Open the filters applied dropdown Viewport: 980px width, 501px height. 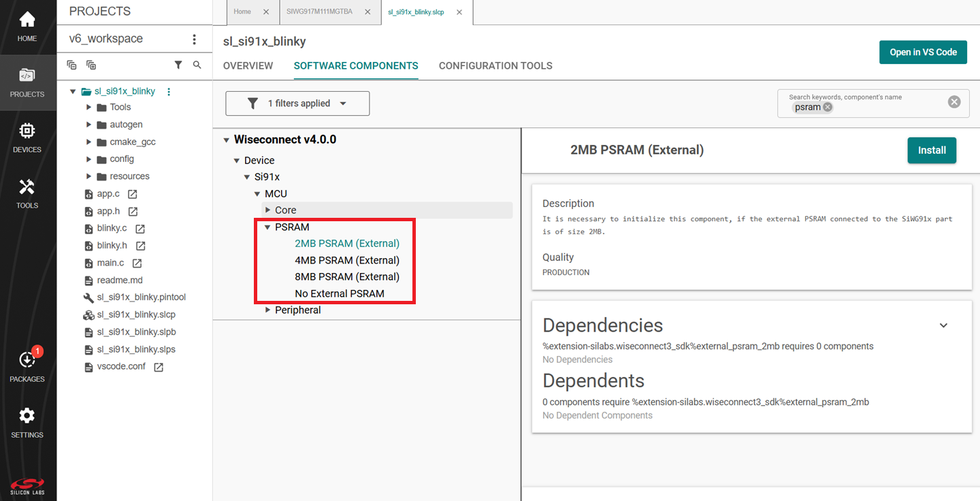click(298, 103)
